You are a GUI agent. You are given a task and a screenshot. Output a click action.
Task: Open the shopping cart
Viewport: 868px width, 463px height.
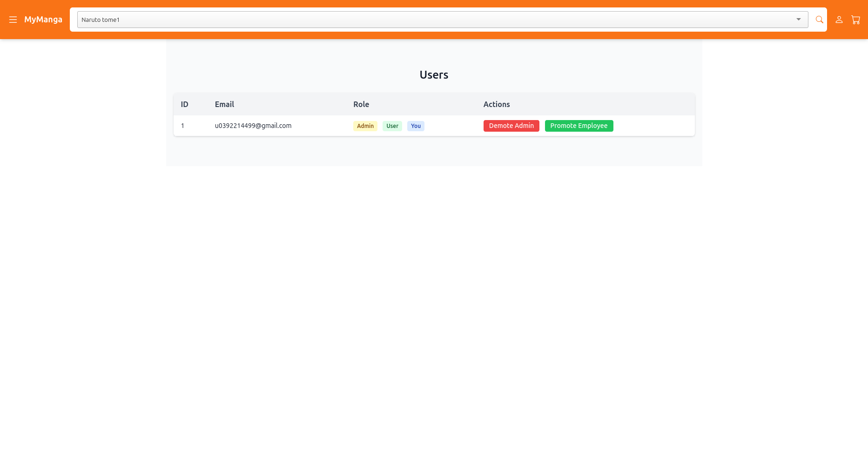(855, 20)
